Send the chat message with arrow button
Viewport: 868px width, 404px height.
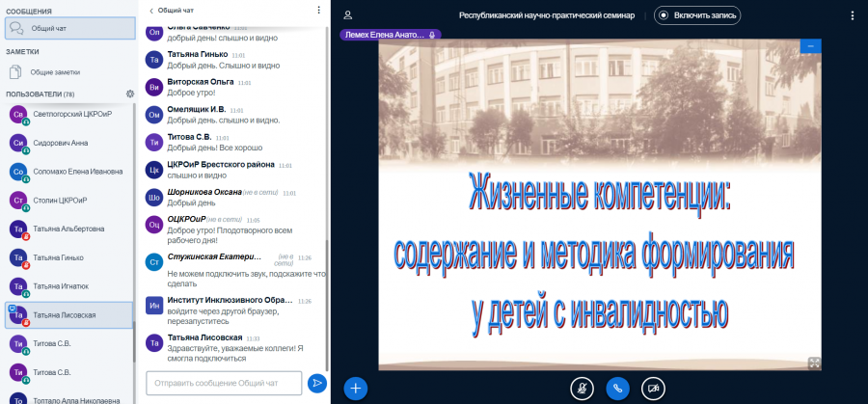(x=317, y=383)
